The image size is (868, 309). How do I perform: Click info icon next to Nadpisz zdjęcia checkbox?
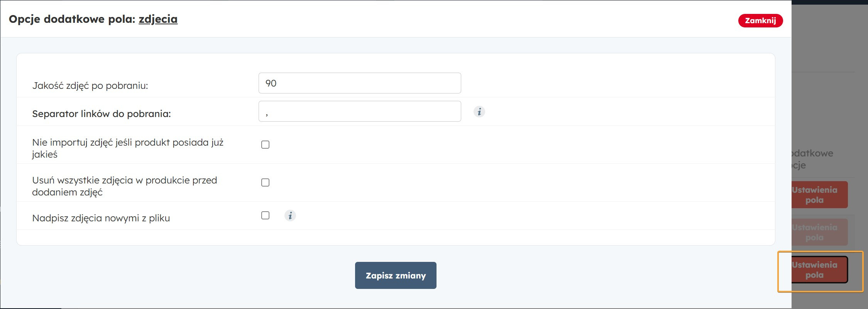(290, 216)
